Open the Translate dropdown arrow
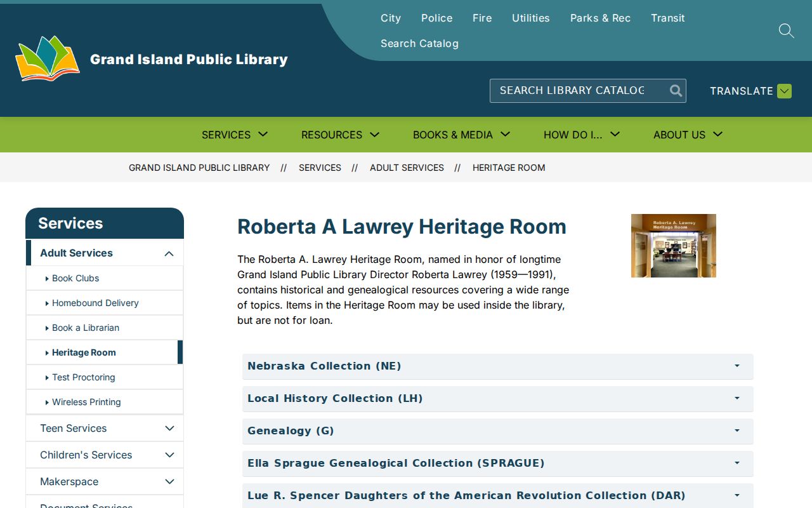 click(785, 91)
